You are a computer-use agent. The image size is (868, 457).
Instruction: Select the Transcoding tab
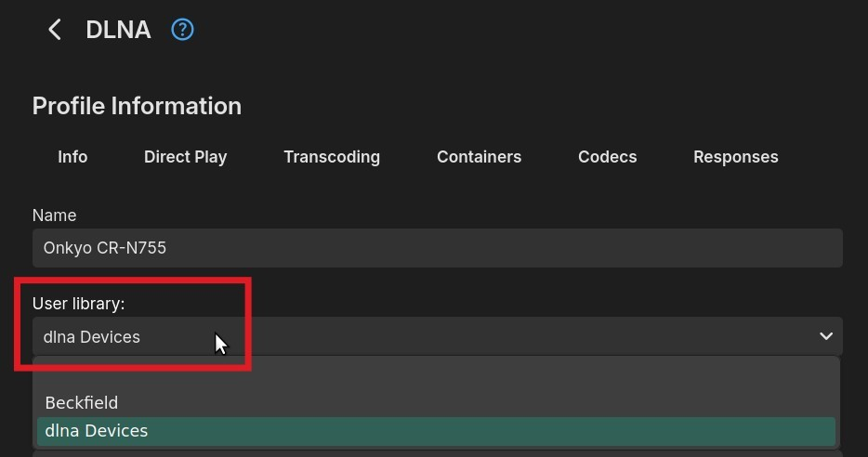coord(332,157)
